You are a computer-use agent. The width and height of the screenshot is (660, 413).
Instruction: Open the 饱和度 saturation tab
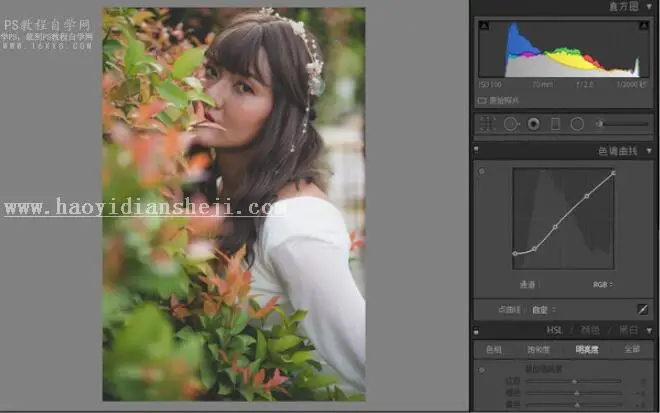538,349
